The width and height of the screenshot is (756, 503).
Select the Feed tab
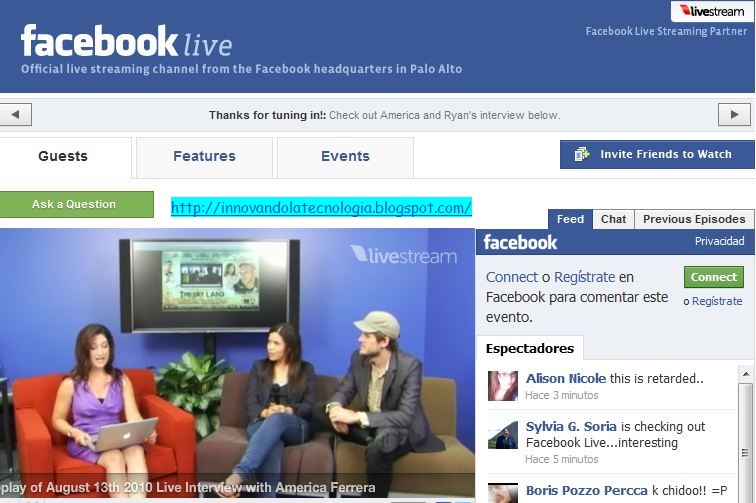point(570,219)
